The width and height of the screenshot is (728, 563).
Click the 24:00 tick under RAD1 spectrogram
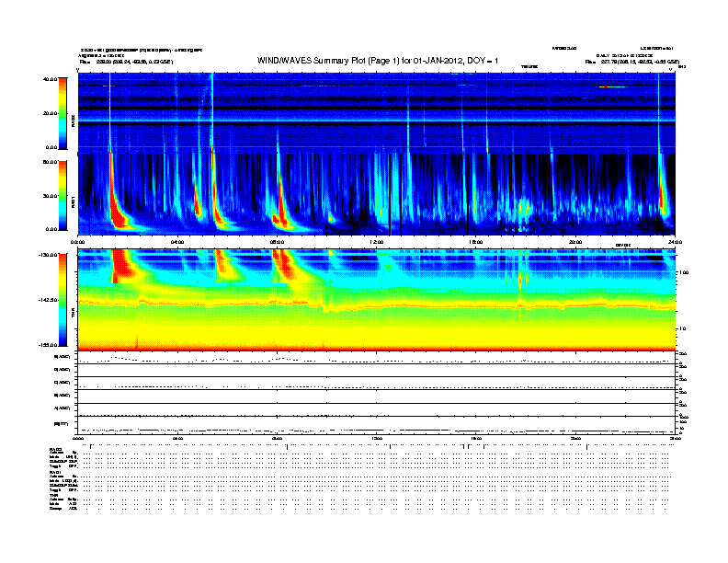(675, 242)
